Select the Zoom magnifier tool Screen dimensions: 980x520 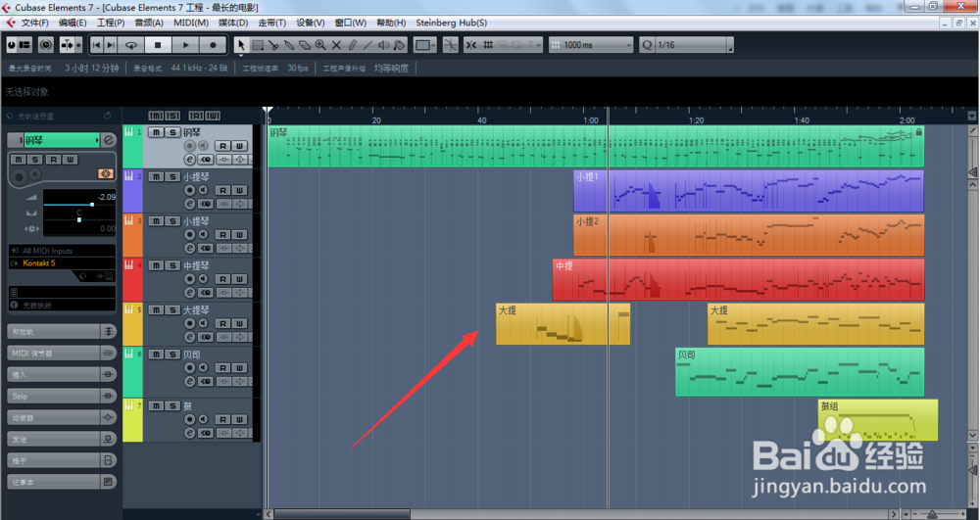tap(320, 45)
